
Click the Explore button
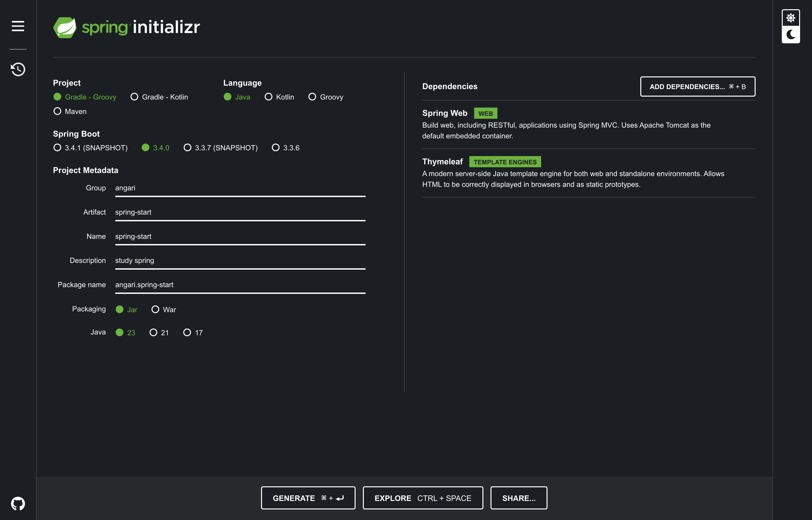pos(423,498)
